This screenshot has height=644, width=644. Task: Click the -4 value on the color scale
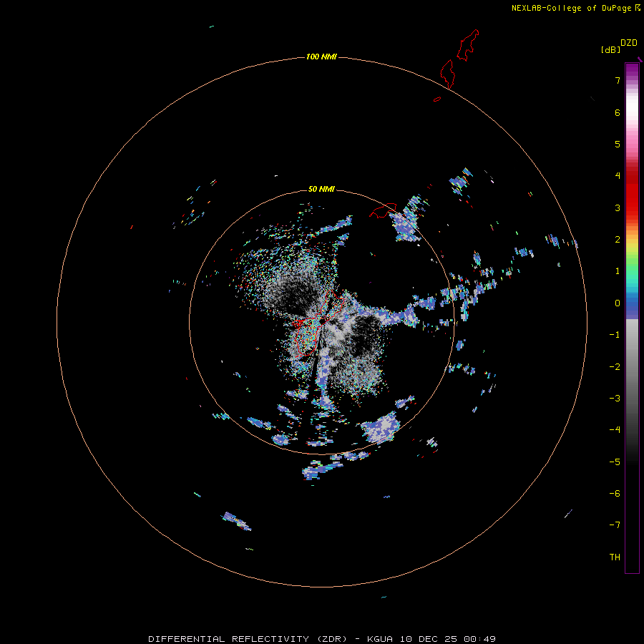[615, 430]
